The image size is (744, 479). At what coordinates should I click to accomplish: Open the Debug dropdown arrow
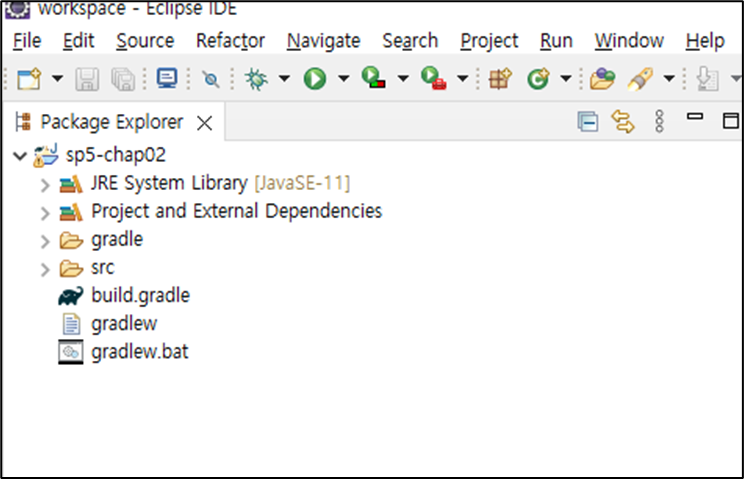click(x=284, y=79)
